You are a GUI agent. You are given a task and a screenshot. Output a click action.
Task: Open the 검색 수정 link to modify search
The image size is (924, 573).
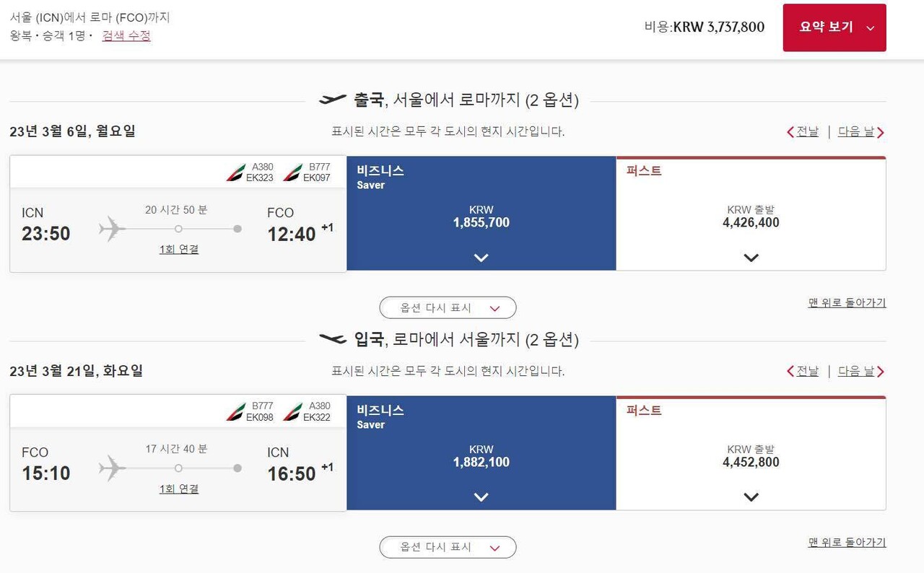click(x=125, y=37)
